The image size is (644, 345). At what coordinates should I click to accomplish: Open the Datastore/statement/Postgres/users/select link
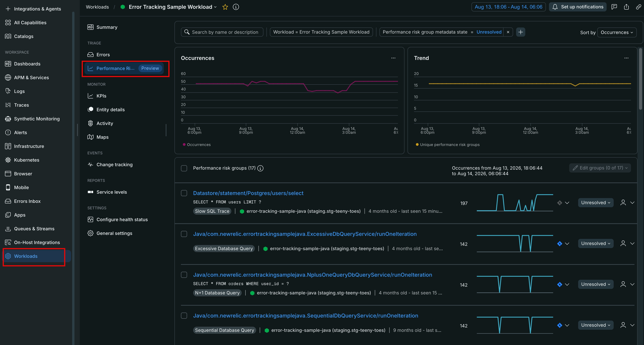point(248,193)
